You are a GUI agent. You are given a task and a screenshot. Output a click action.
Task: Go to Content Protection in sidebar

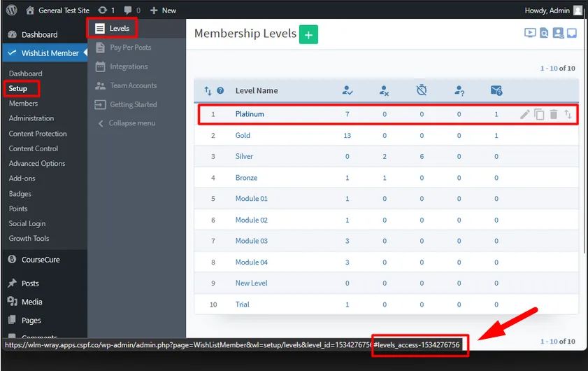[x=38, y=134]
